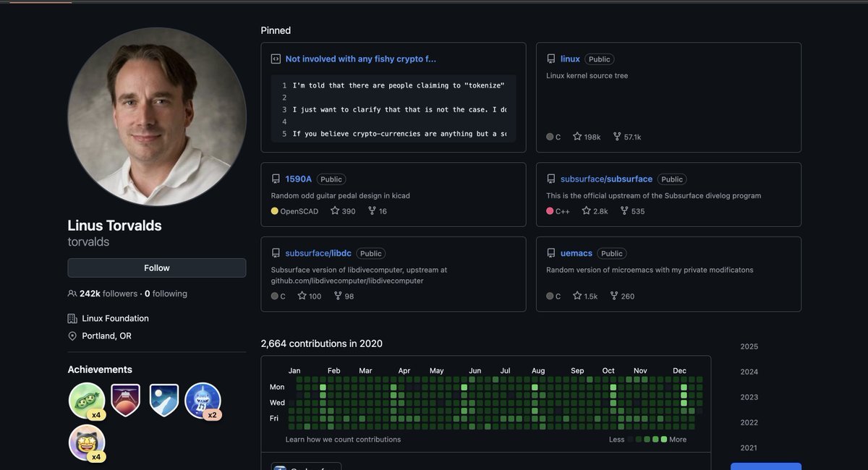The height and width of the screenshot is (470, 868).
Task: Click the Starstruck achievement badge
Action: tap(87, 443)
